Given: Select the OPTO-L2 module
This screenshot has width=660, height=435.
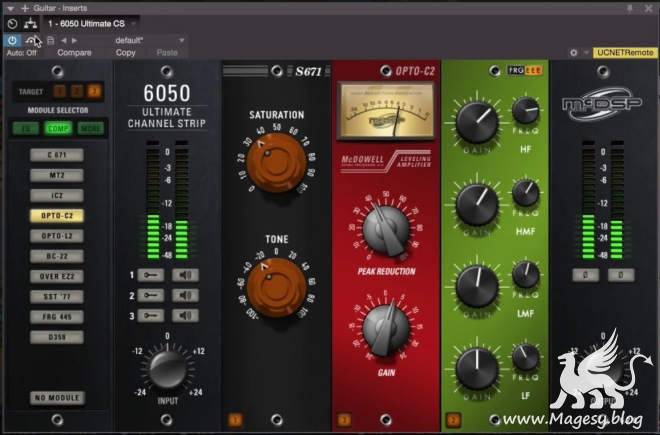Looking at the screenshot, I should tap(57, 236).
